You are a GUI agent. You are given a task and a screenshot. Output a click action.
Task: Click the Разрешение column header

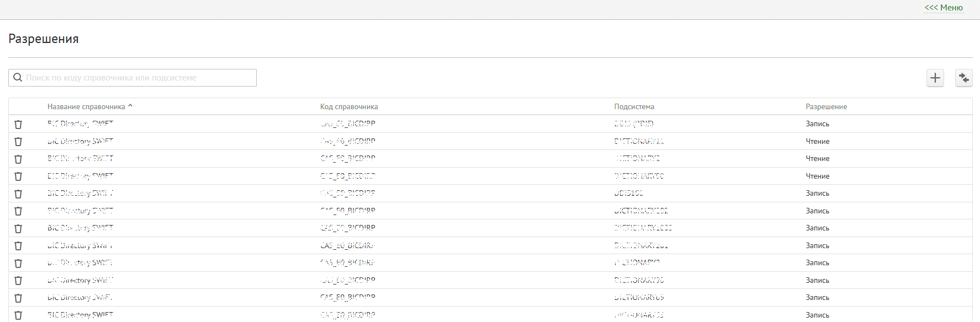click(x=826, y=107)
